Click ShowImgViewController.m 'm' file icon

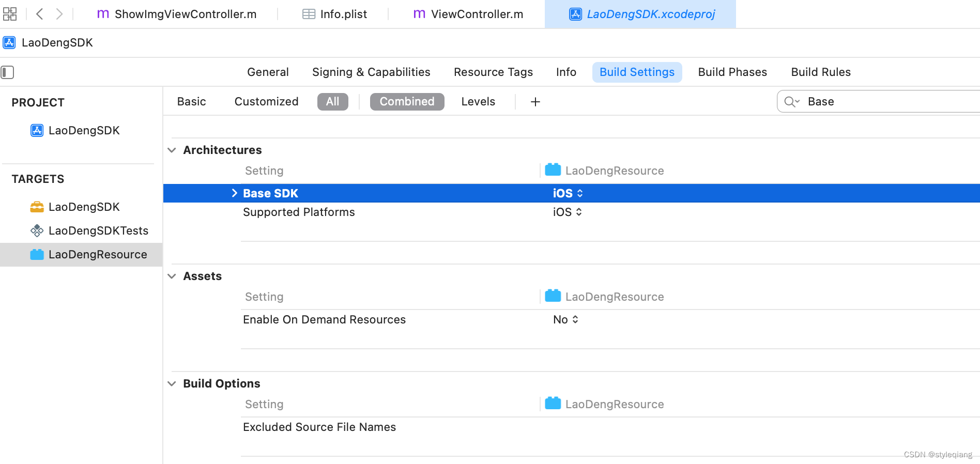coord(103,14)
